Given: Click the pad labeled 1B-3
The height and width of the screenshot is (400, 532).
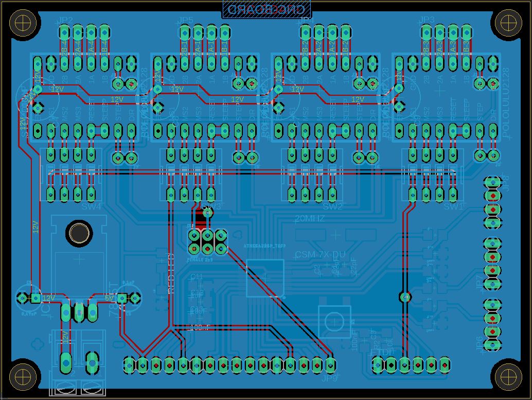Looking at the screenshot, I should [x=467, y=33].
